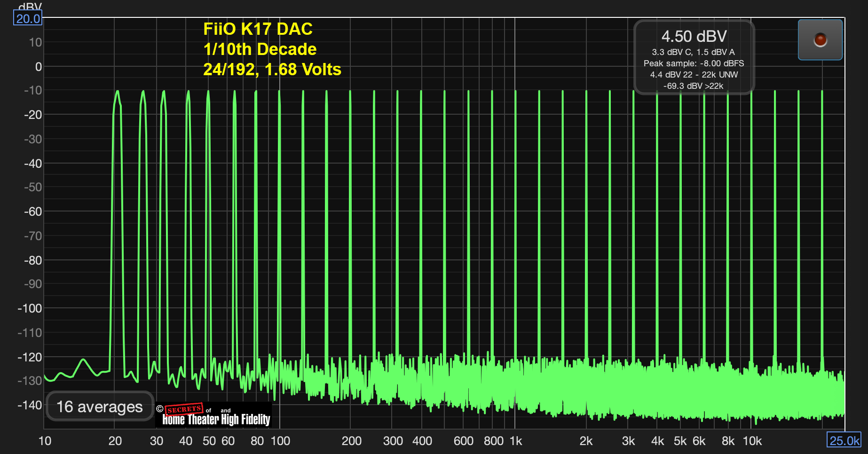The height and width of the screenshot is (454, 868).
Task: Click the 5k frequency axis label
Action: (x=680, y=441)
